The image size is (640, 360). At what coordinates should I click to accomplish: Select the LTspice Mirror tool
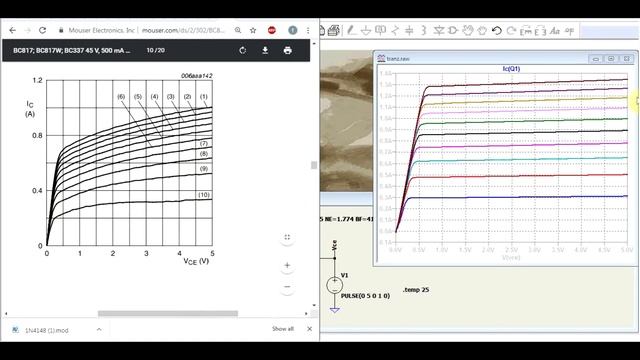(x=540, y=31)
